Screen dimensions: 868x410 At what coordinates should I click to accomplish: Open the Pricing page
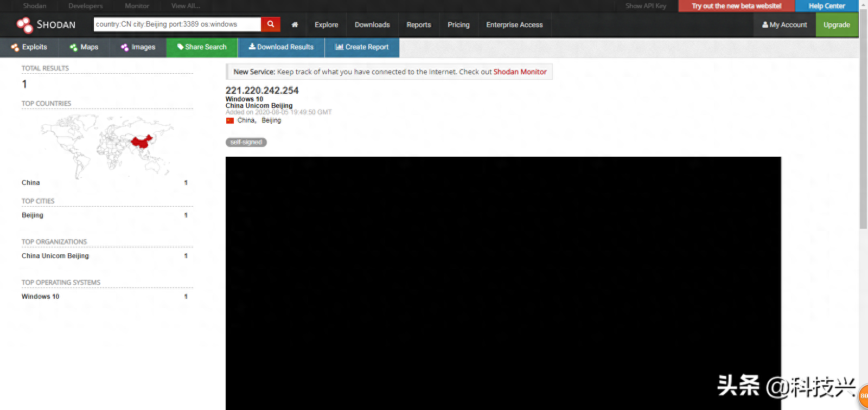point(458,25)
